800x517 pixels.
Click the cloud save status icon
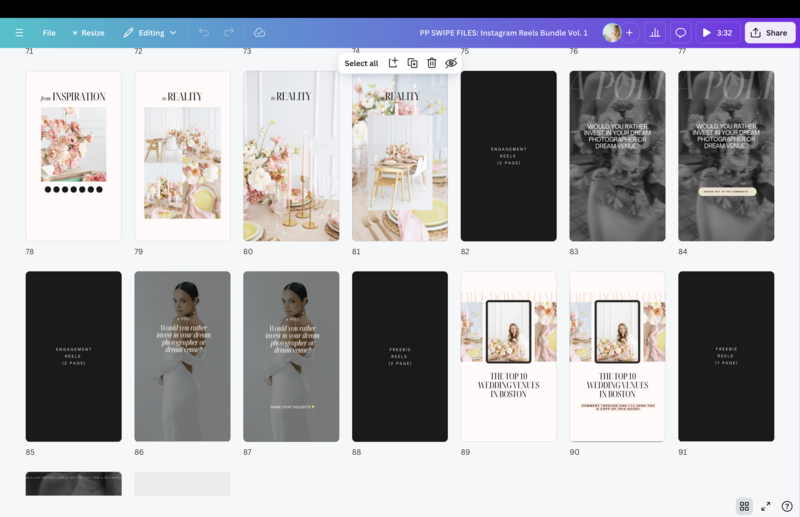click(x=259, y=33)
